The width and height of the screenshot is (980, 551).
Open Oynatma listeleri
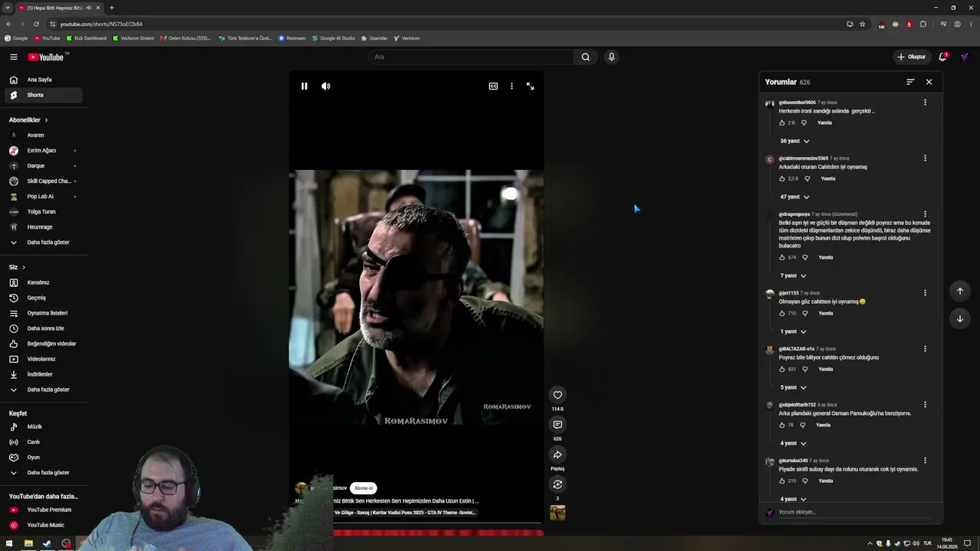44,313
